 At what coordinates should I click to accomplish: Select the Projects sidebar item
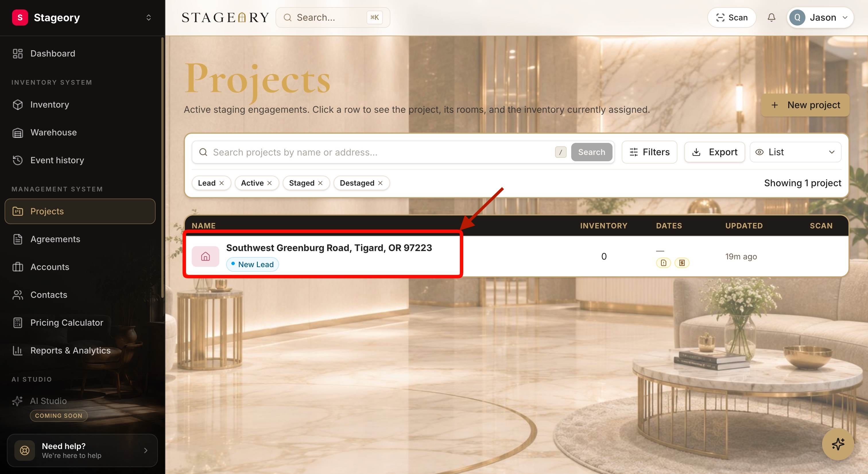(80, 211)
